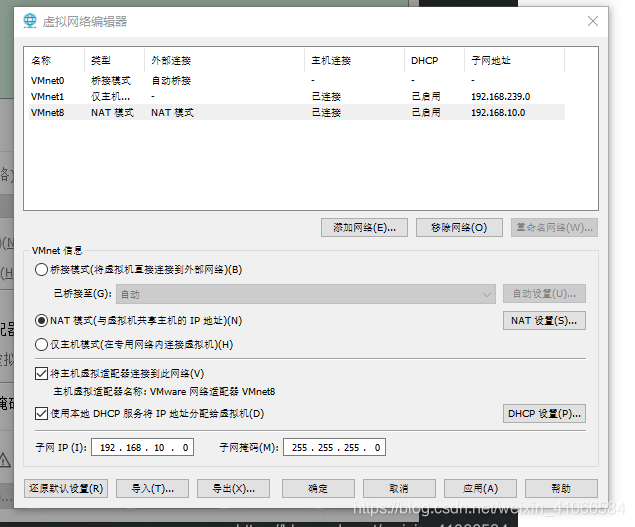Select the 桥接模式 radio button
This screenshot has width=635, height=527.
coord(41,270)
